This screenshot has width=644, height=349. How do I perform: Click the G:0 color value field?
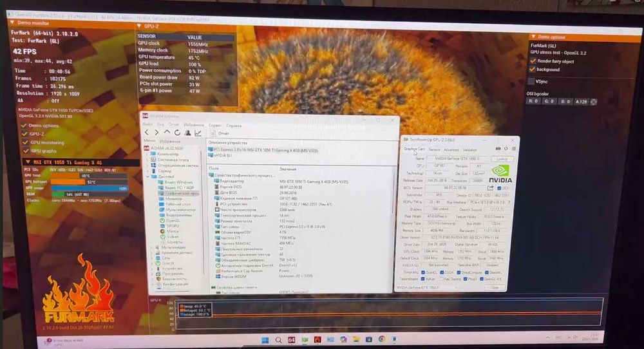pos(549,101)
